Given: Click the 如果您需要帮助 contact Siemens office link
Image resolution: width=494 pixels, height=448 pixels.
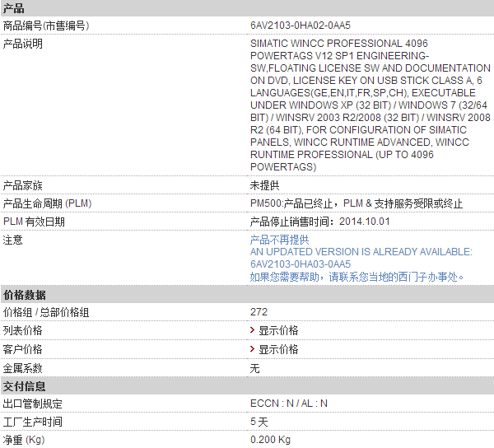Looking at the screenshot, I should 357,277.
